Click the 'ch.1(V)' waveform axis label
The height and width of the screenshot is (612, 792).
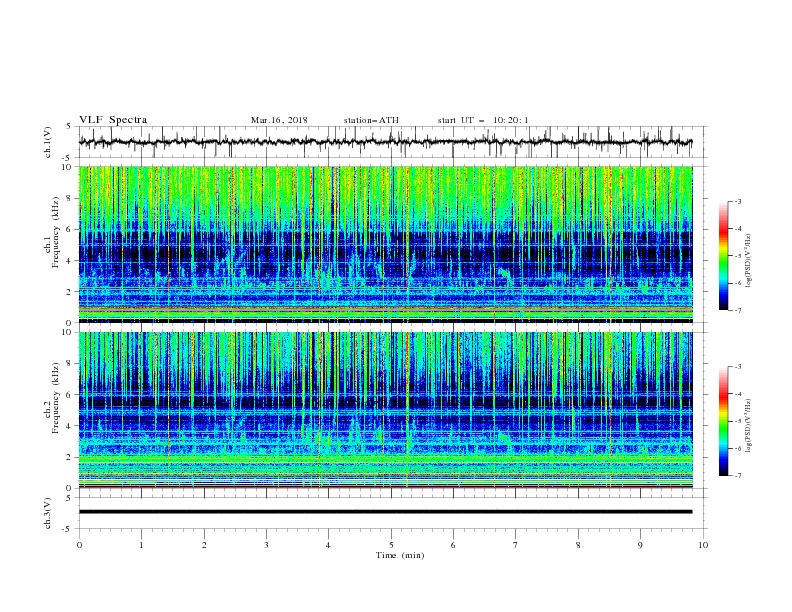point(48,142)
